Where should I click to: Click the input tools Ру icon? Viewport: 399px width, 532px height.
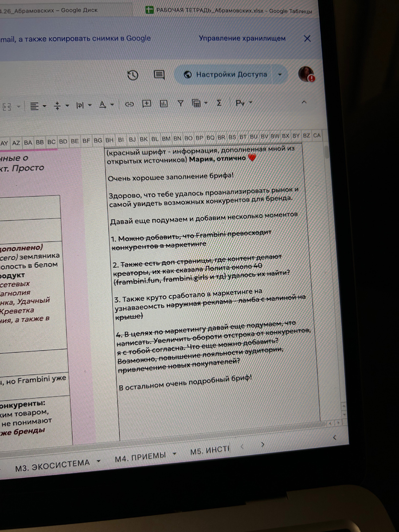[240, 103]
